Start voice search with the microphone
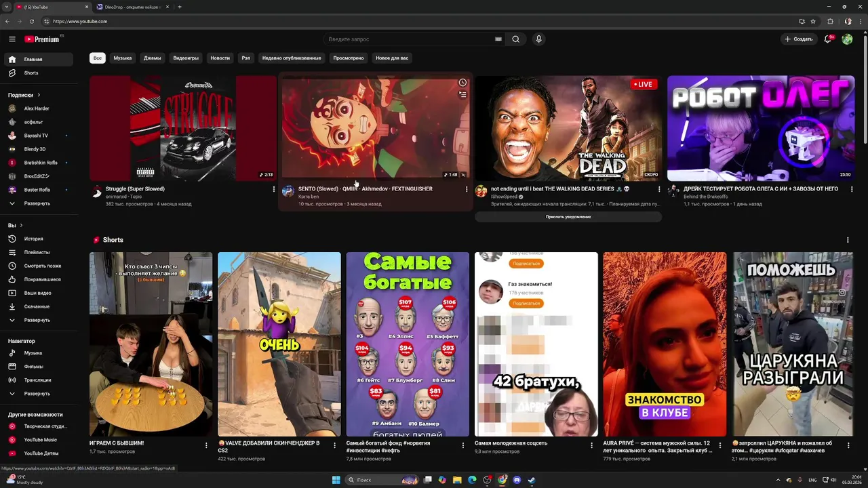 click(538, 39)
